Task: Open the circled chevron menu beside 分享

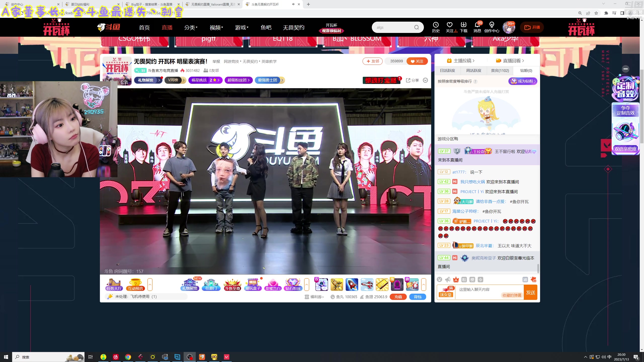Action: click(x=425, y=80)
